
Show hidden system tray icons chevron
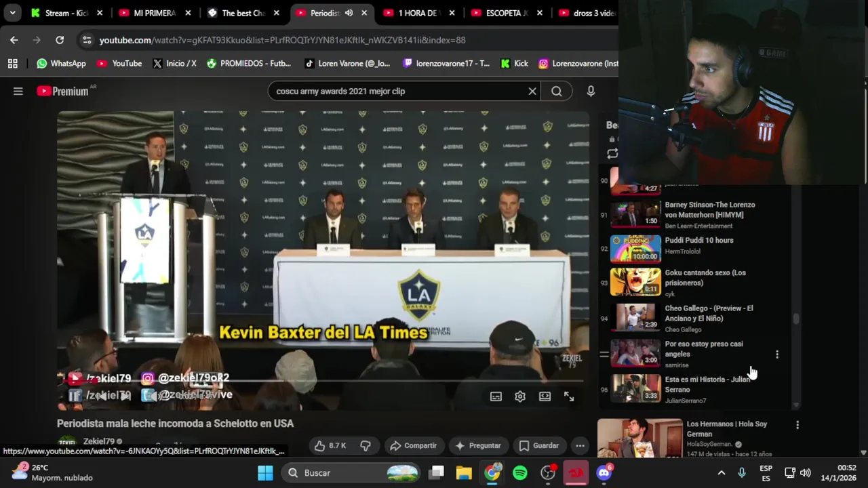pyautogui.click(x=722, y=473)
